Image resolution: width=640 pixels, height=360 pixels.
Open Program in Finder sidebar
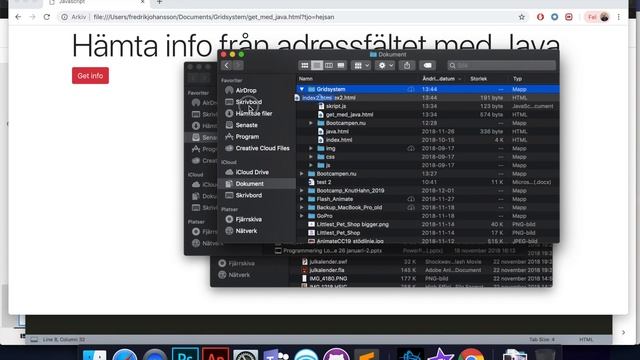(247, 137)
